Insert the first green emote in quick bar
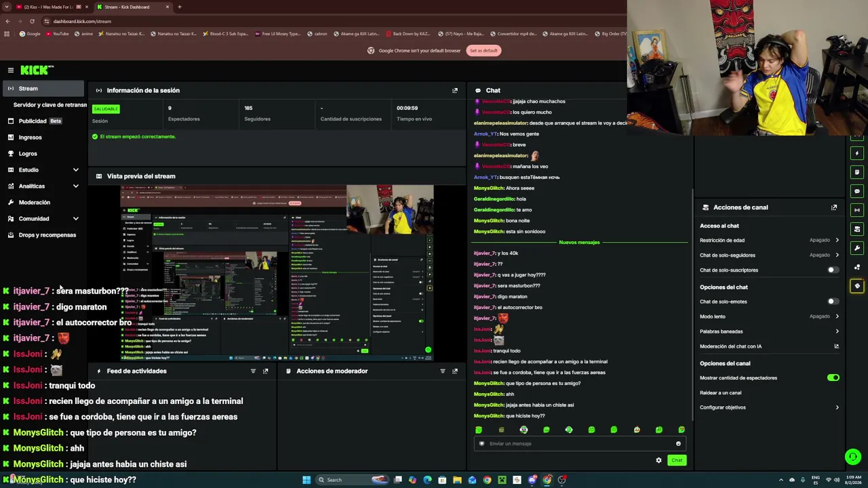This screenshot has width=868, height=488. (x=479, y=430)
